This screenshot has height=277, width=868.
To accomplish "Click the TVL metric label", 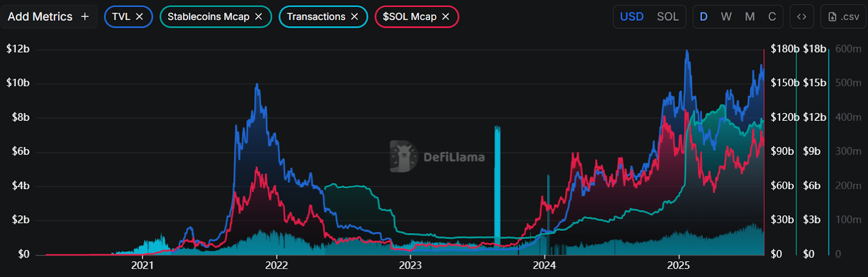I will 121,17.
